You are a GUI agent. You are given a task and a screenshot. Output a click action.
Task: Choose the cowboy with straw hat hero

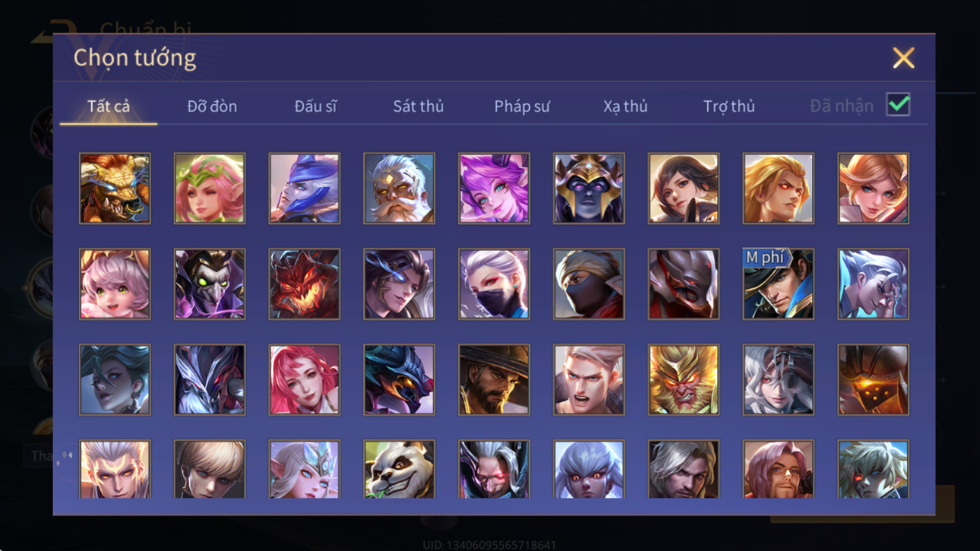tap(494, 379)
